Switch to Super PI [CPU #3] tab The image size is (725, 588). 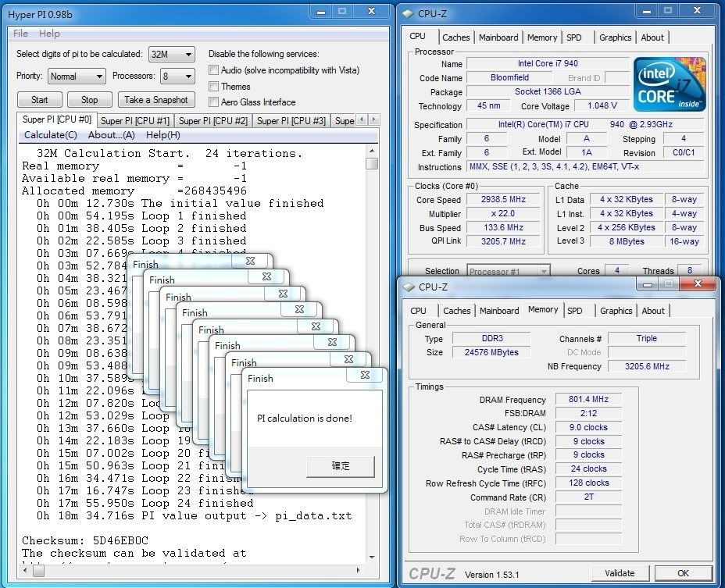click(291, 121)
